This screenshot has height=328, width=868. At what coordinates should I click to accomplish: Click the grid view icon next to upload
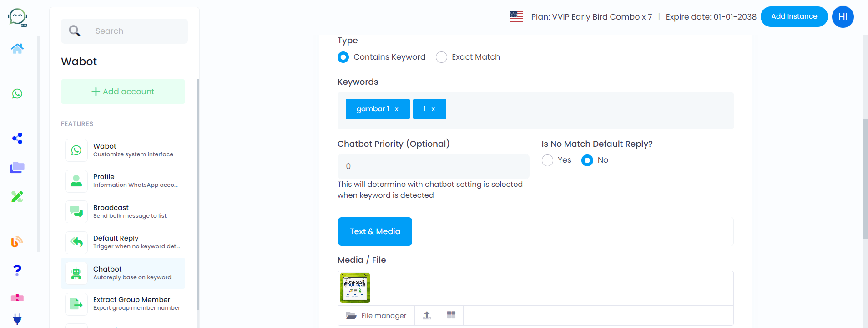450,315
